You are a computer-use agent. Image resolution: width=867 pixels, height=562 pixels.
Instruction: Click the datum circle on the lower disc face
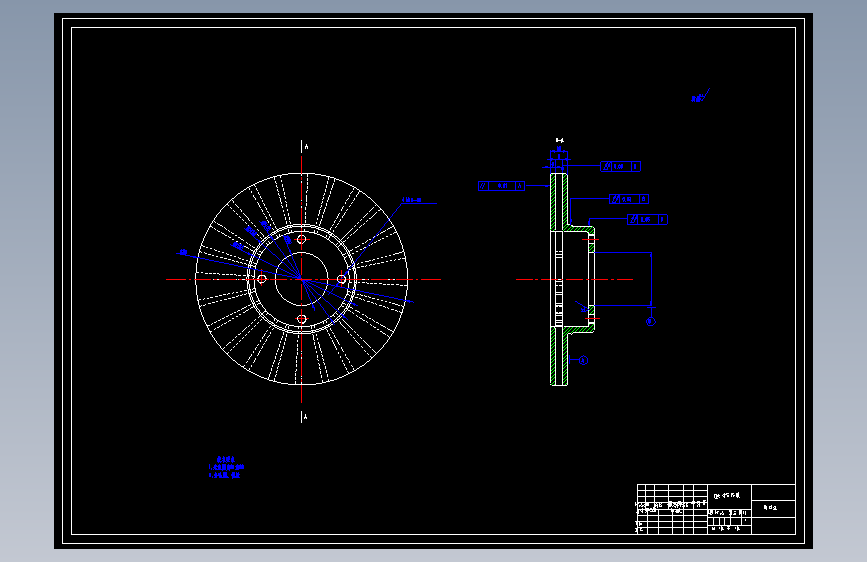pos(583,360)
